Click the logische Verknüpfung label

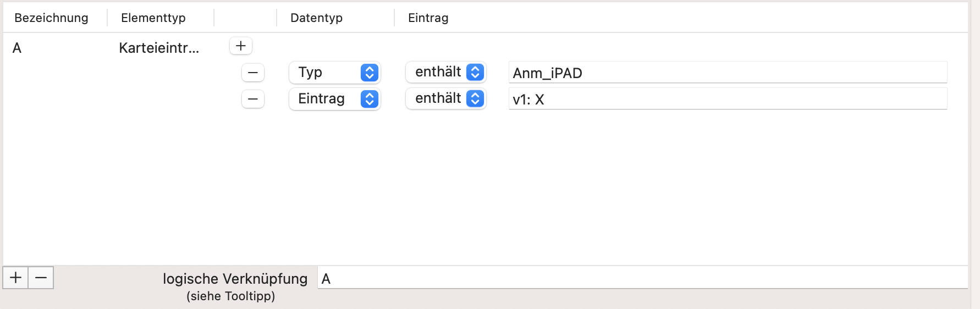click(235, 279)
